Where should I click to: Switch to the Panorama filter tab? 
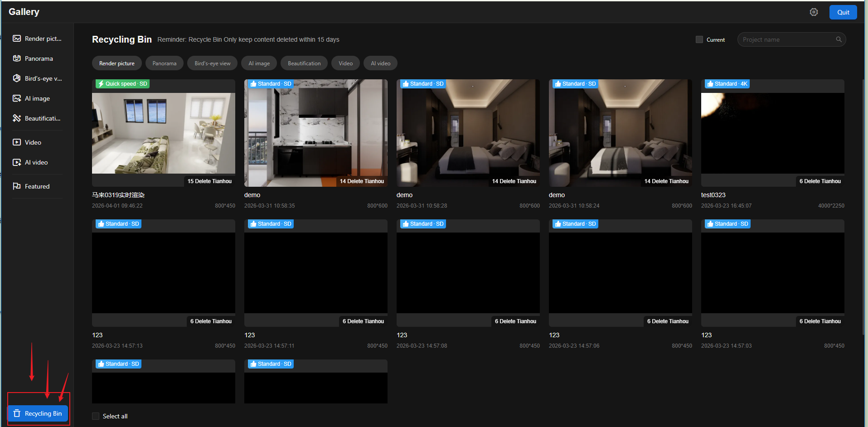coord(164,63)
